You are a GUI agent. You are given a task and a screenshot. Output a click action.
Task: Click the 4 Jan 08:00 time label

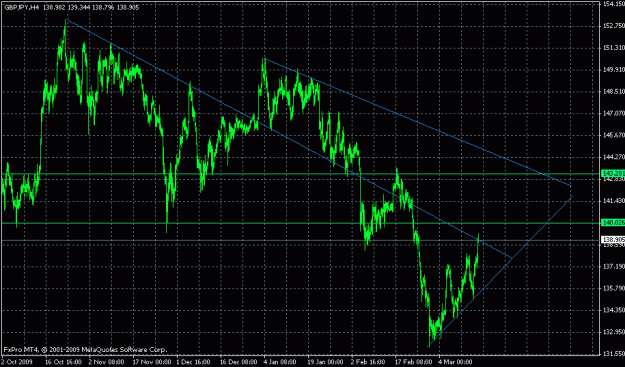click(281, 362)
